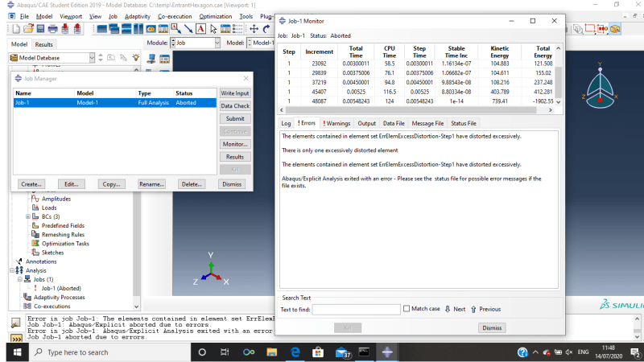Click the message area icon at bottom left

15,323
